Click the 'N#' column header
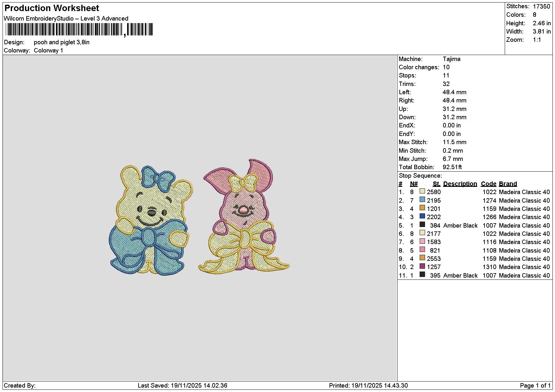The image size is (555, 392). [x=414, y=184]
